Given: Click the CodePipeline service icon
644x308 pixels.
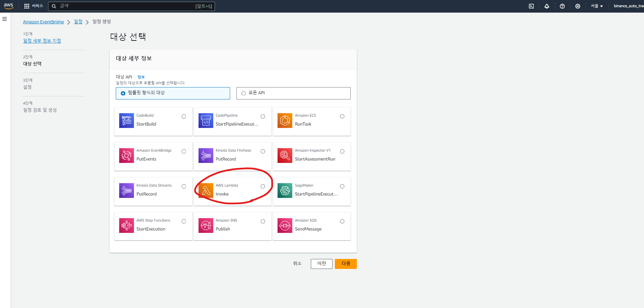Looking at the screenshot, I should [x=206, y=121].
